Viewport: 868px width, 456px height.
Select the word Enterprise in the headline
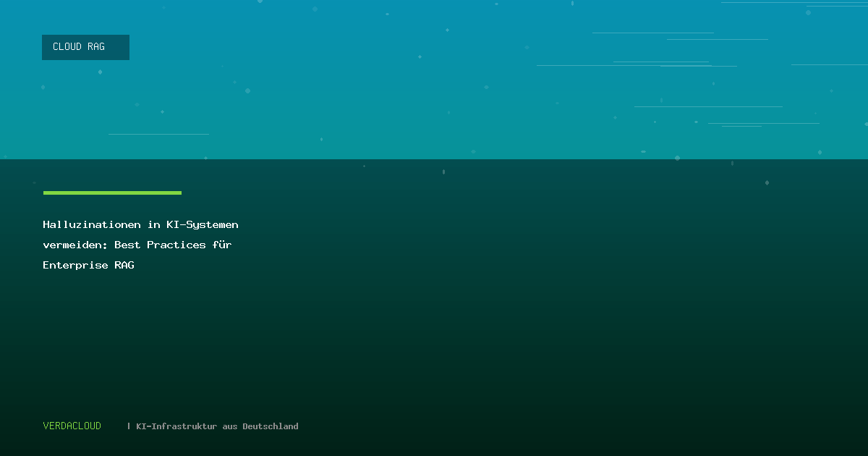pyautogui.click(x=75, y=266)
